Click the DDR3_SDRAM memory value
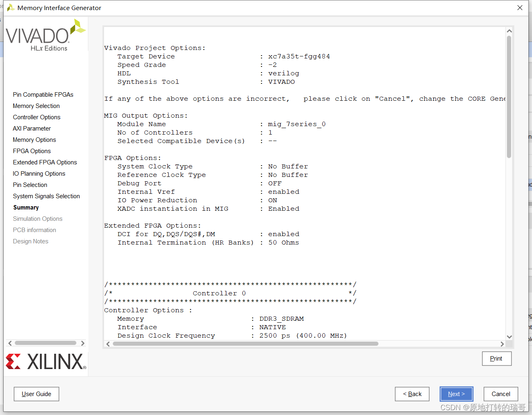532x415 pixels. (x=282, y=319)
